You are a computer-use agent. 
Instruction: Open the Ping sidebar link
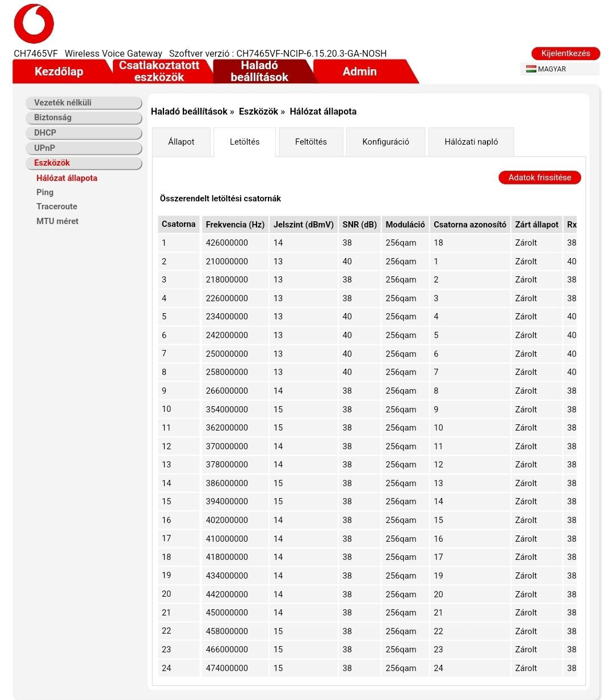coord(45,192)
